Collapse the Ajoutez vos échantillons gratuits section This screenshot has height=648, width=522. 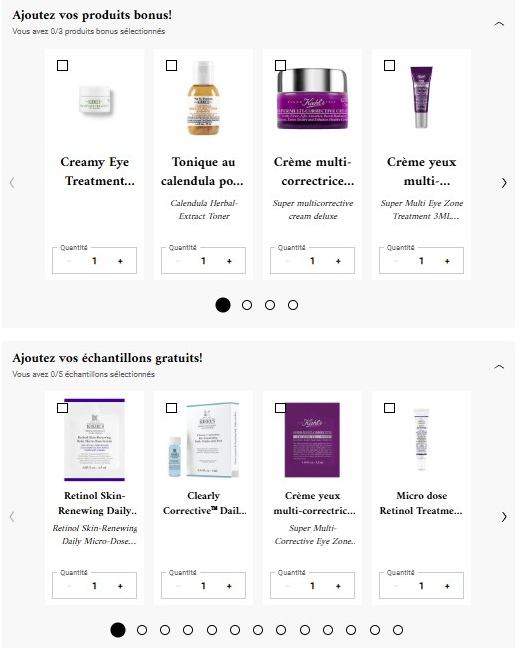(x=499, y=367)
